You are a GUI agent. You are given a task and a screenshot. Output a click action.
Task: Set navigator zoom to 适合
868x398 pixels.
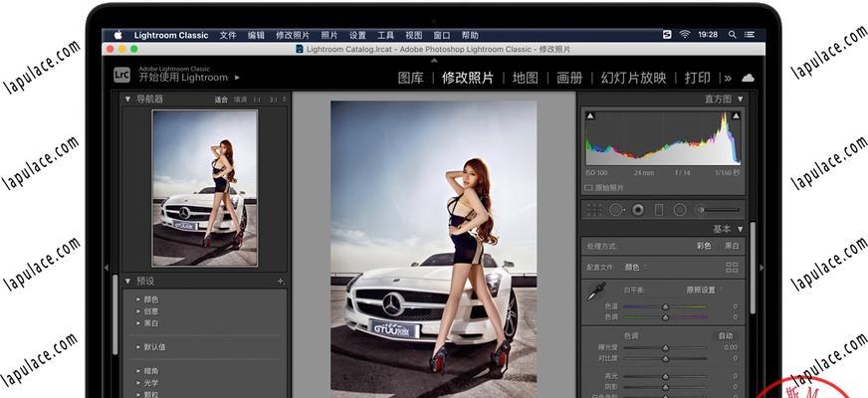221,99
